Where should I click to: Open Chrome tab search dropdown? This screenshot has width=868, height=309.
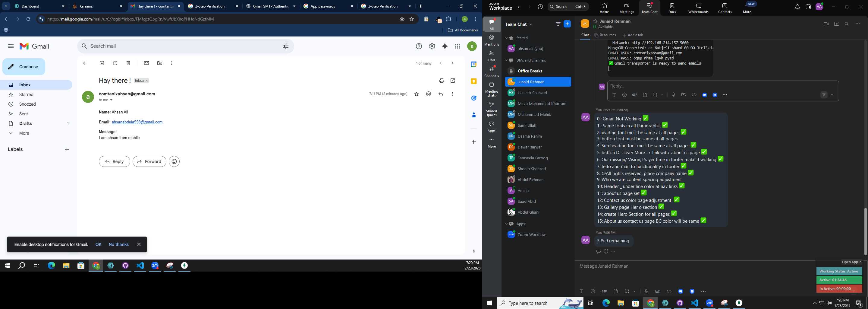pos(6,6)
